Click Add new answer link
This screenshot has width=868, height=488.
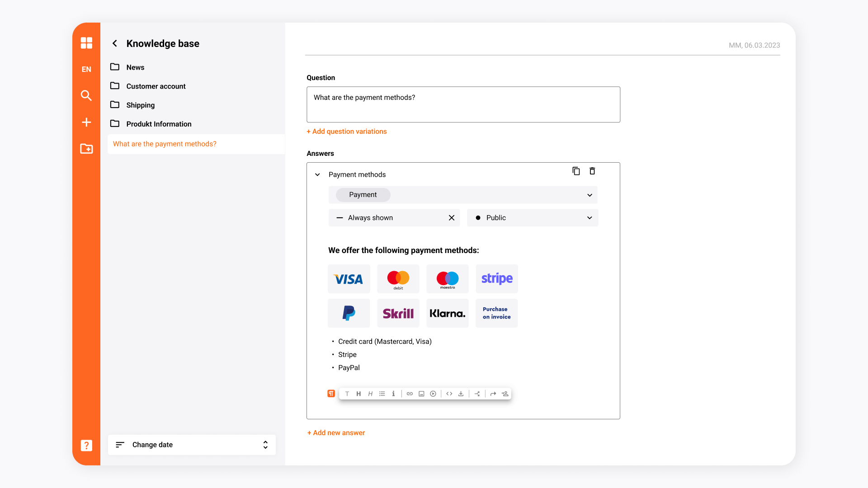pyautogui.click(x=336, y=433)
